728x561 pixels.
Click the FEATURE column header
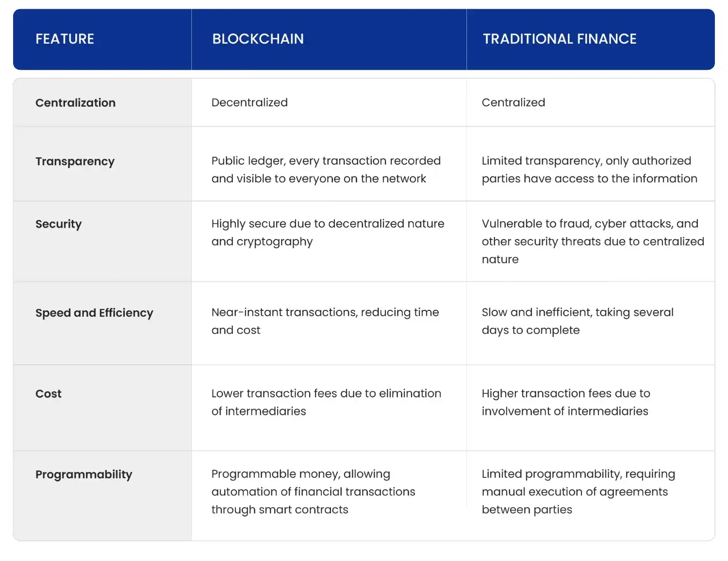pos(65,39)
